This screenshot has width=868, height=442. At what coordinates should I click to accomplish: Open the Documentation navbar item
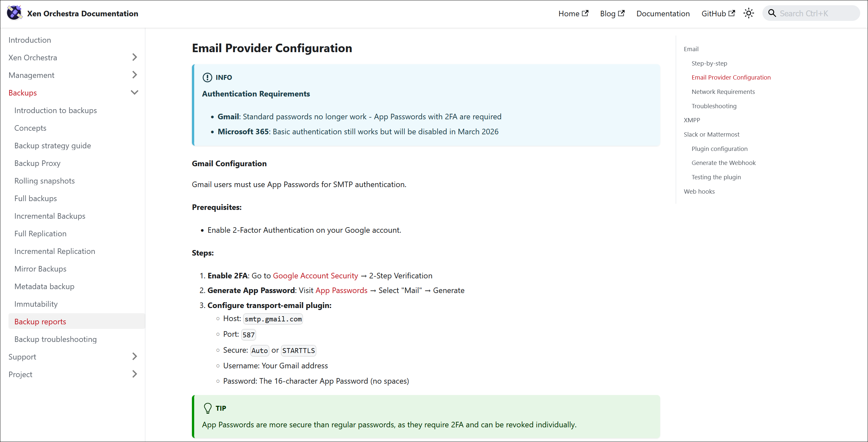tap(663, 13)
